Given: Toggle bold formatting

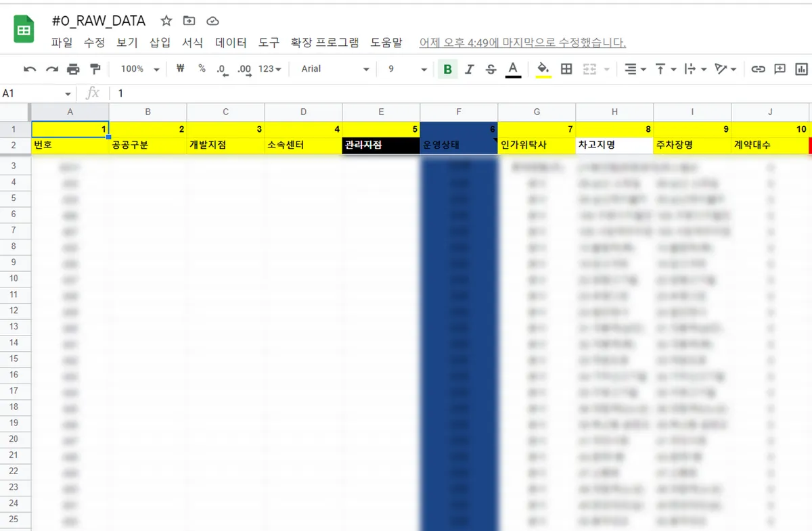Looking at the screenshot, I should point(447,69).
